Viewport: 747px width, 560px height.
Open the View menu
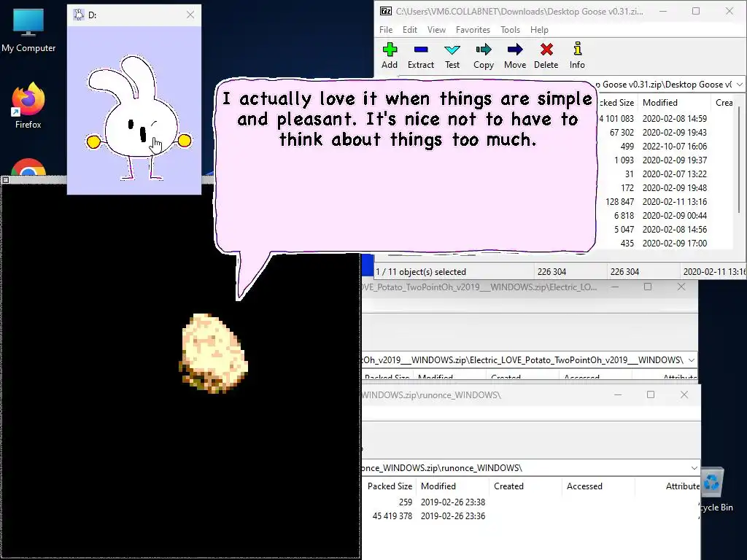point(436,29)
